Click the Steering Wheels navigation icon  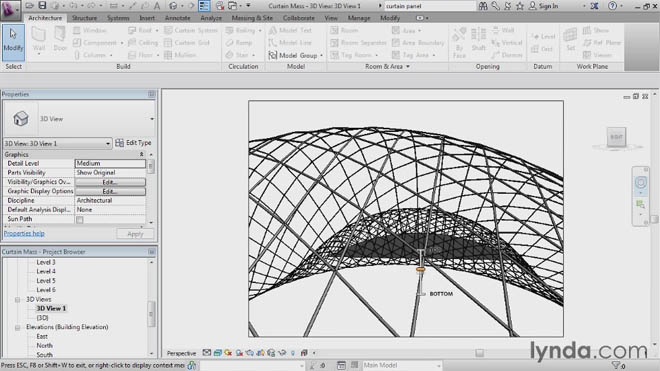[641, 182]
